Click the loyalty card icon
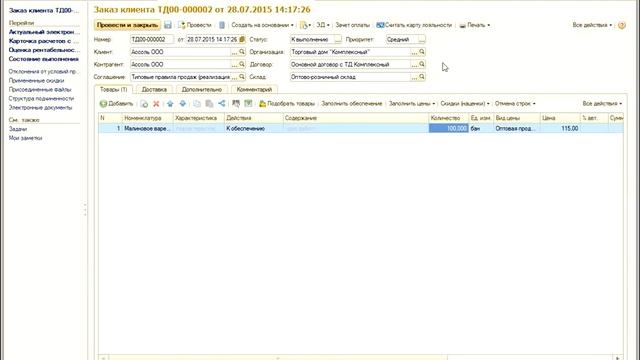Screen dimensions: 640x360 (x=380, y=25)
